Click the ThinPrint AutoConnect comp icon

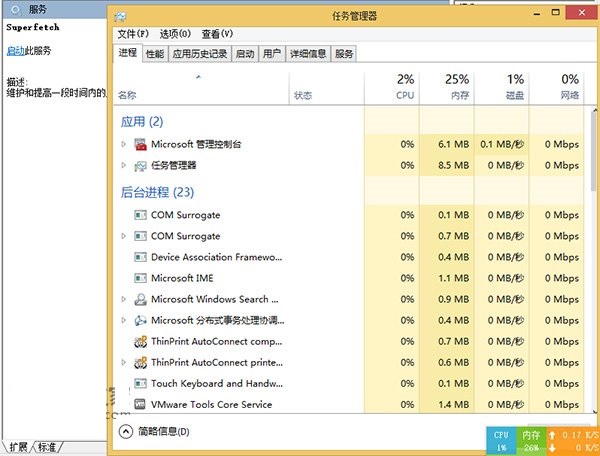[140, 341]
